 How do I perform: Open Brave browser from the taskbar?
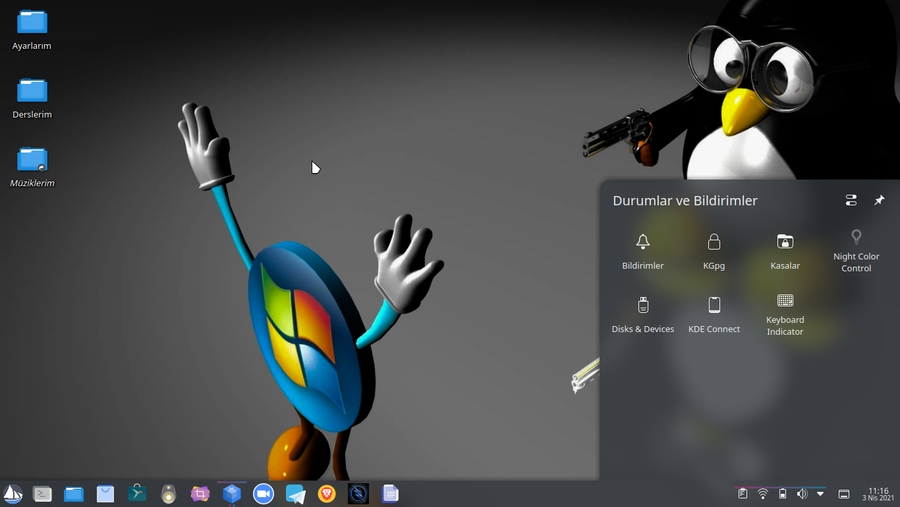327,493
